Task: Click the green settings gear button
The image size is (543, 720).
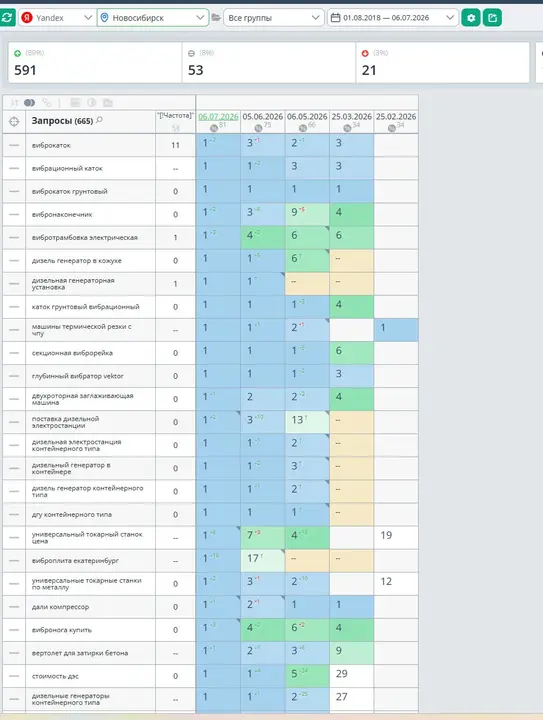Action: pyautogui.click(x=470, y=18)
